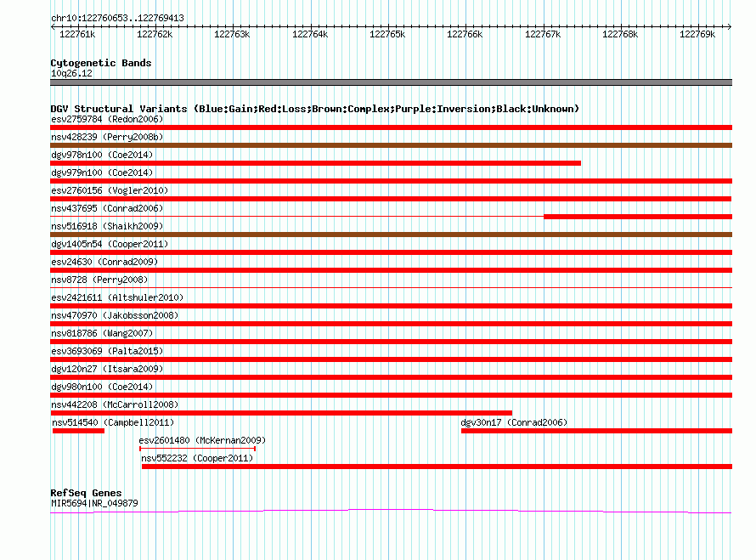Viewport: 756px width, 560px height.
Task: Click the chr10:122760653..122769413 coordinate label
Action: click(x=117, y=18)
